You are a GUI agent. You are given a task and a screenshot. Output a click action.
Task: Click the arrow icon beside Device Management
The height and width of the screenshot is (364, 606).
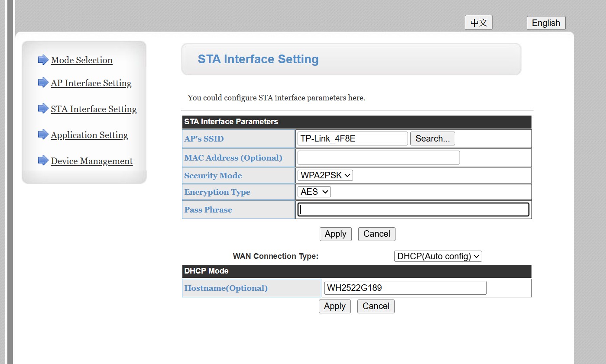pos(43,161)
